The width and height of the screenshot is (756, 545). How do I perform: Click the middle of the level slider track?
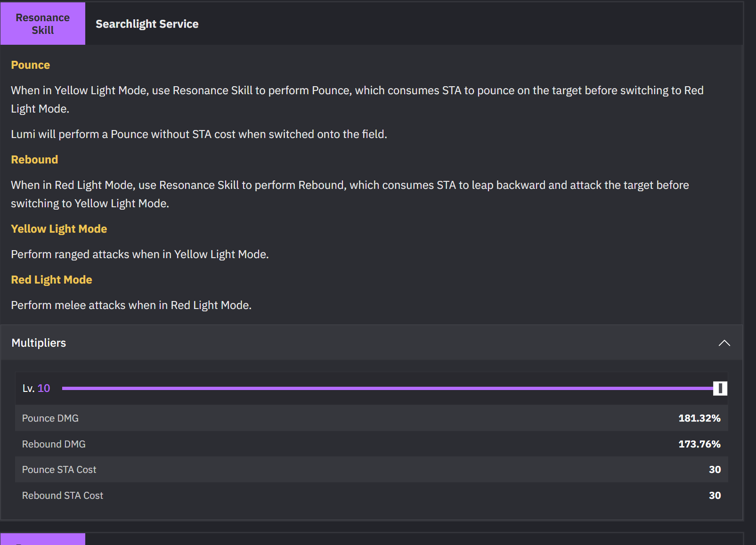point(388,388)
